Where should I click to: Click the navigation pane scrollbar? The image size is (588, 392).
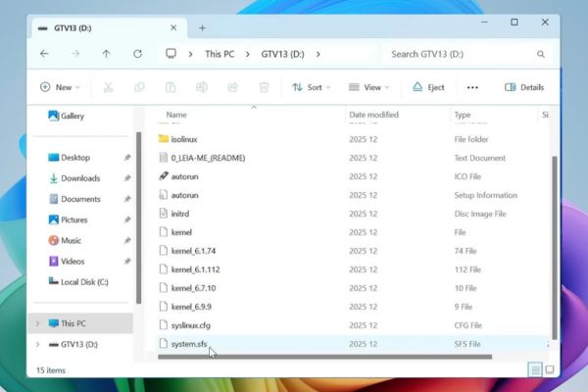click(138, 218)
